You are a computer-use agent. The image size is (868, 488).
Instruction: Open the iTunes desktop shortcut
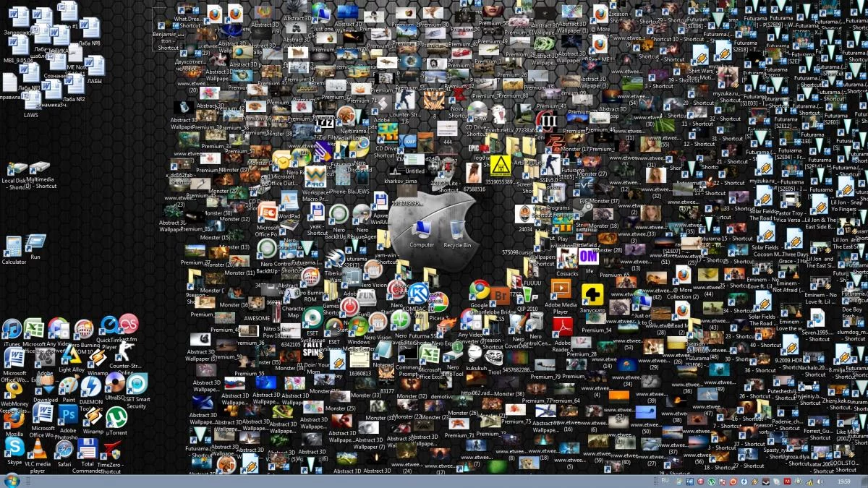click(12, 330)
